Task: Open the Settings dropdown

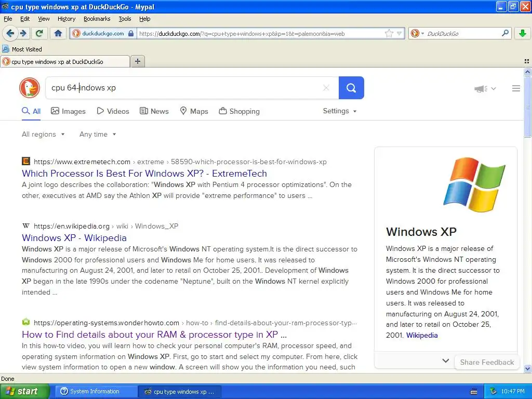Action: tap(340, 111)
